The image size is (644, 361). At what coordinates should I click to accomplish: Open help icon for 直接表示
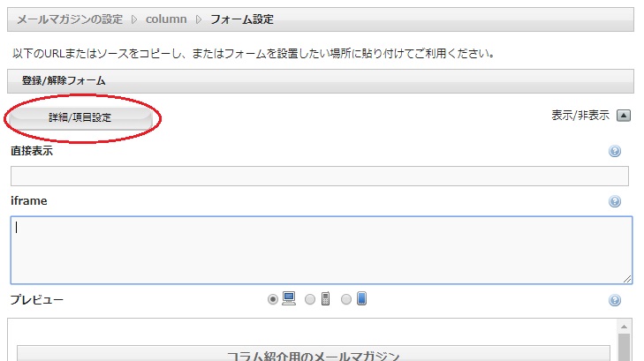pyautogui.click(x=615, y=151)
